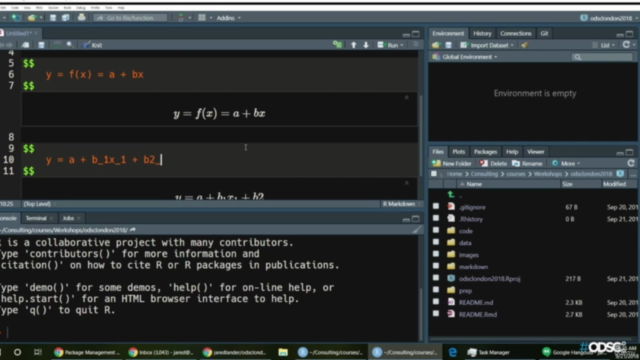
Task: Expand the Run dropdown arrow
Action: pyautogui.click(x=402, y=45)
